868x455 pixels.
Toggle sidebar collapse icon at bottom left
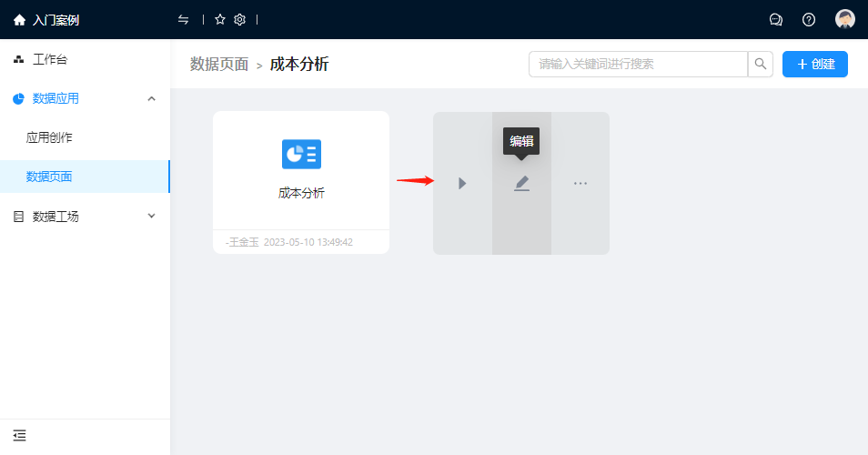tap(20, 435)
